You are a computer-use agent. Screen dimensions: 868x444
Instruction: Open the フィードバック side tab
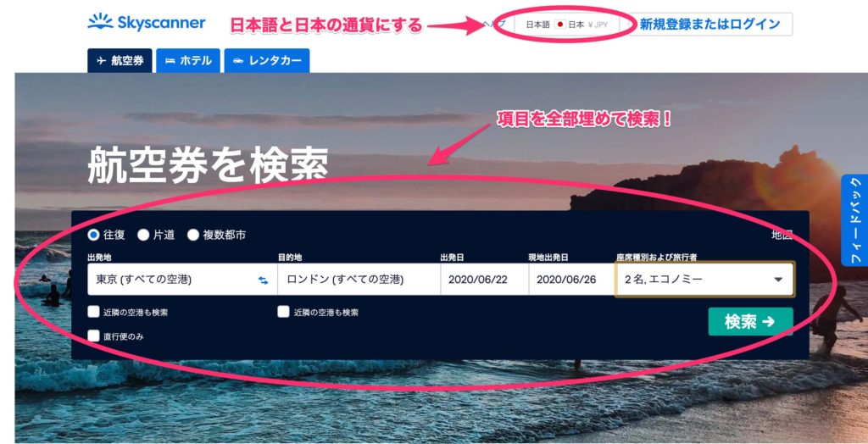point(854,220)
